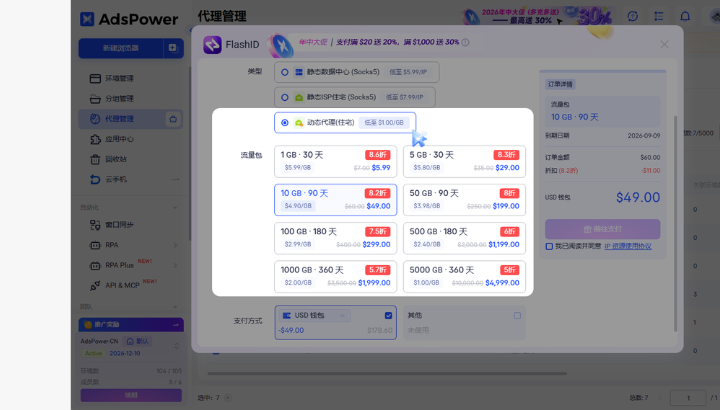Click the arrow on 推广奖励 banner

(x=176, y=325)
